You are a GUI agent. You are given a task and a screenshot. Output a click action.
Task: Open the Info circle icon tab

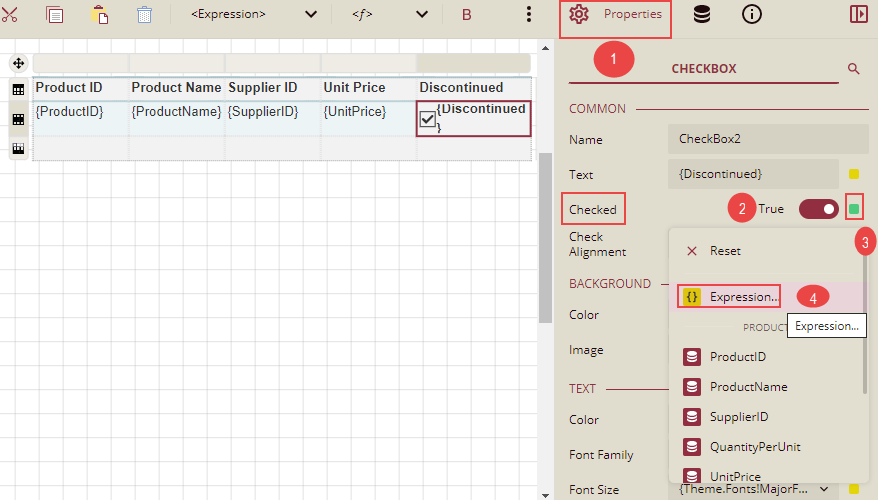tap(751, 14)
